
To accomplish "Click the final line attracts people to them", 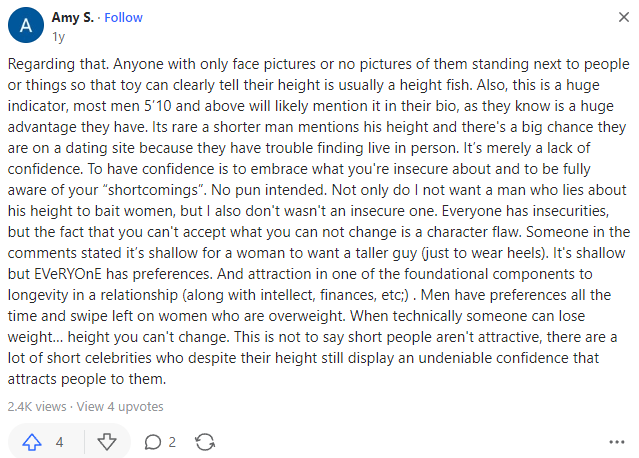I will 87,379.
